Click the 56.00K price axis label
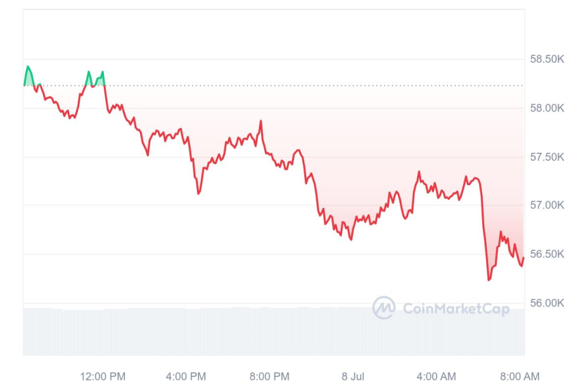This screenshot has width=588, height=392. click(x=547, y=302)
